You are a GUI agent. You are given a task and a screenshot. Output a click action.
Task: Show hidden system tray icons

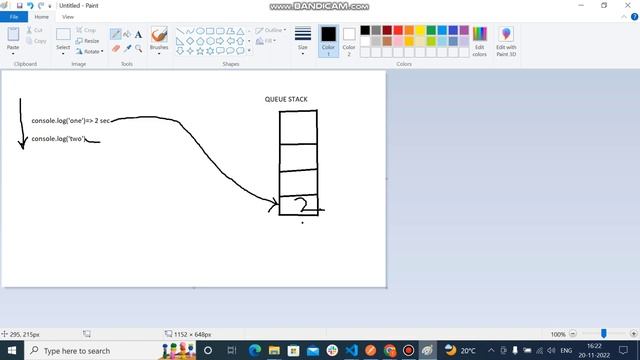(x=491, y=350)
